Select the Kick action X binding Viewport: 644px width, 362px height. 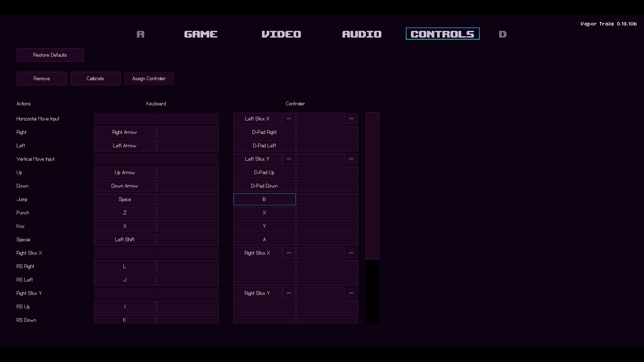click(125, 226)
